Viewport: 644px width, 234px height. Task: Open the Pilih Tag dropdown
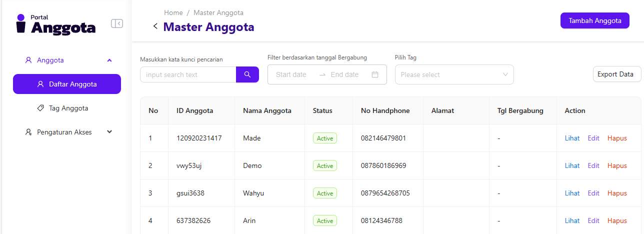coord(454,74)
